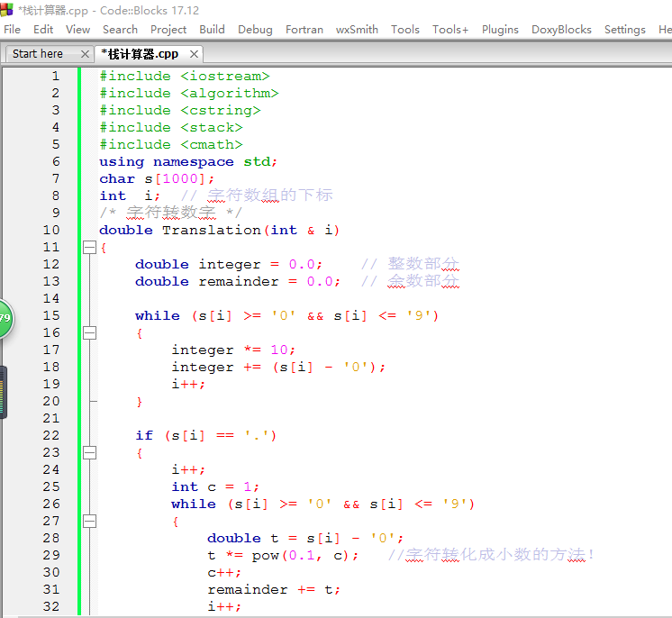Image resolution: width=672 pixels, height=618 pixels.
Task: Click on 'double remainder = 0.0;' statement
Action: 238,282
